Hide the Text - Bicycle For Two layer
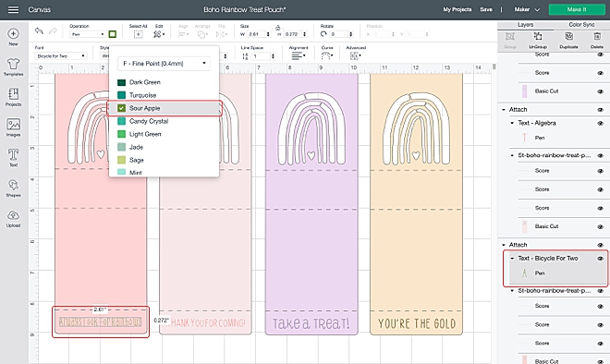Viewport: 610px width, 364px height. click(x=600, y=259)
